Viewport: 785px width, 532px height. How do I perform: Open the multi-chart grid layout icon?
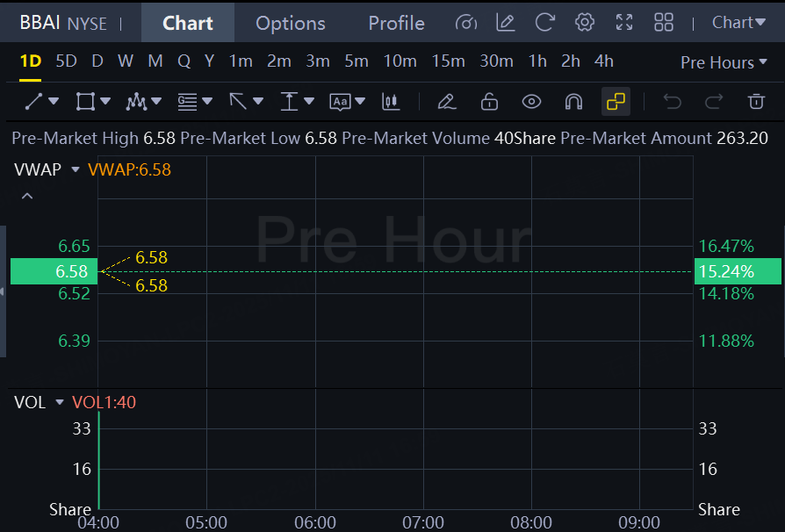664,23
